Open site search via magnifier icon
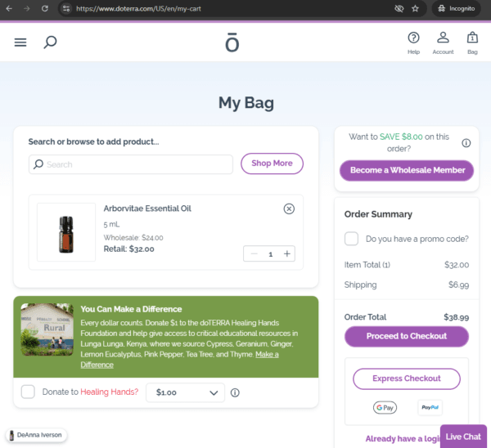Image resolution: width=491 pixels, height=448 pixels. (50, 43)
